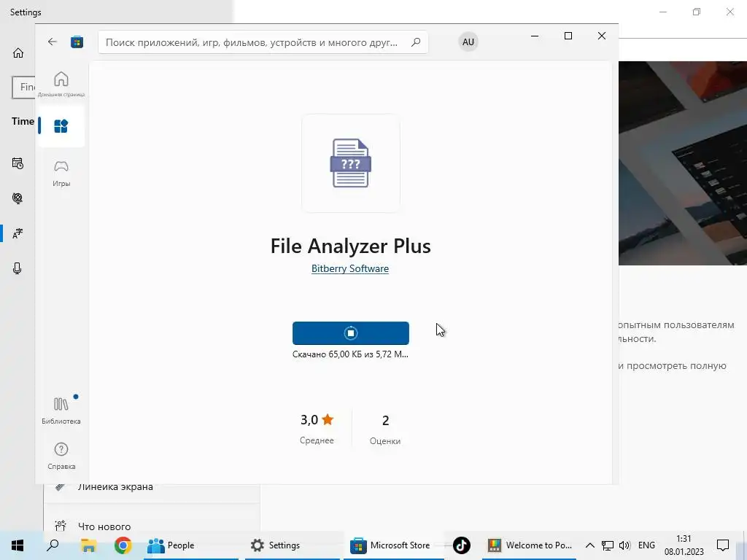Image resolution: width=747 pixels, height=560 pixels.
Task: Open the clock showing 1:31
Action: tap(684, 545)
